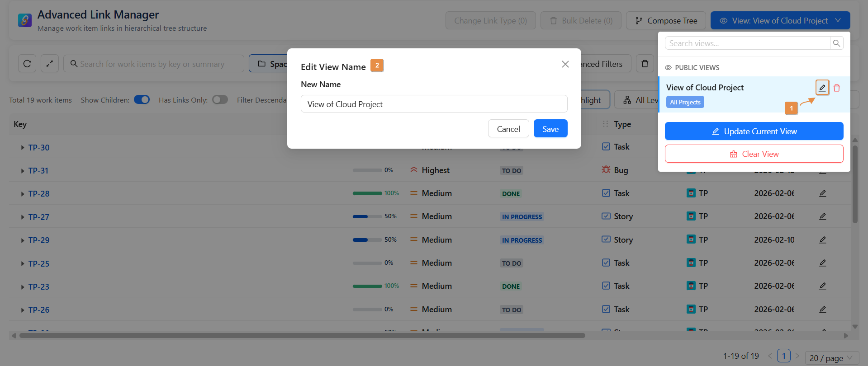The height and width of the screenshot is (366, 868).
Task: Click the Save button in dialog
Action: click(550, 129)
